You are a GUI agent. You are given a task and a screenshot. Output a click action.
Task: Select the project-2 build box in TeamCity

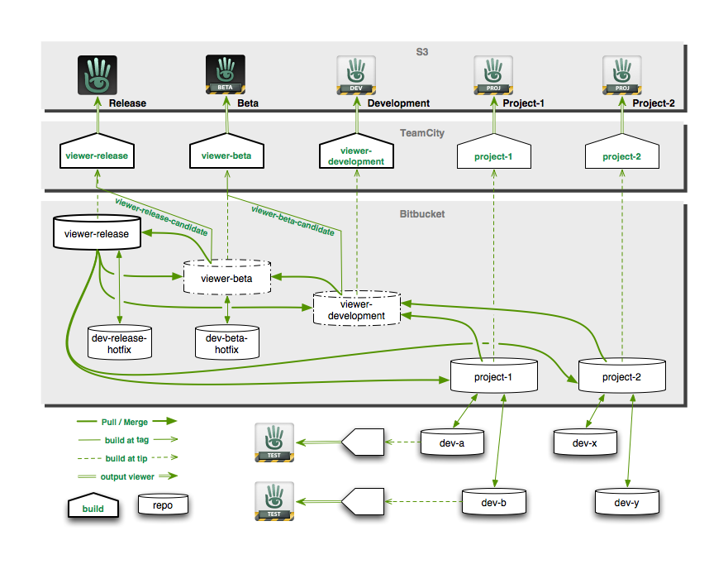click(622, 151)
